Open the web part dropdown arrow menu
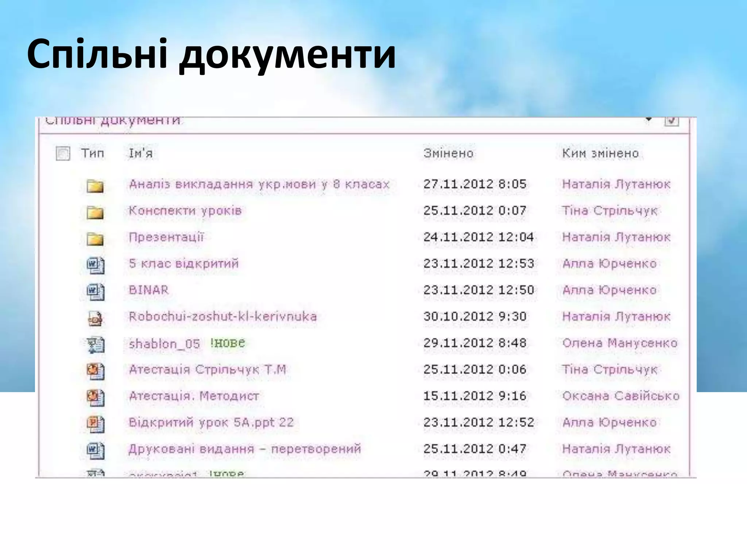The image size is (747, 560). (x=649, y=119)
